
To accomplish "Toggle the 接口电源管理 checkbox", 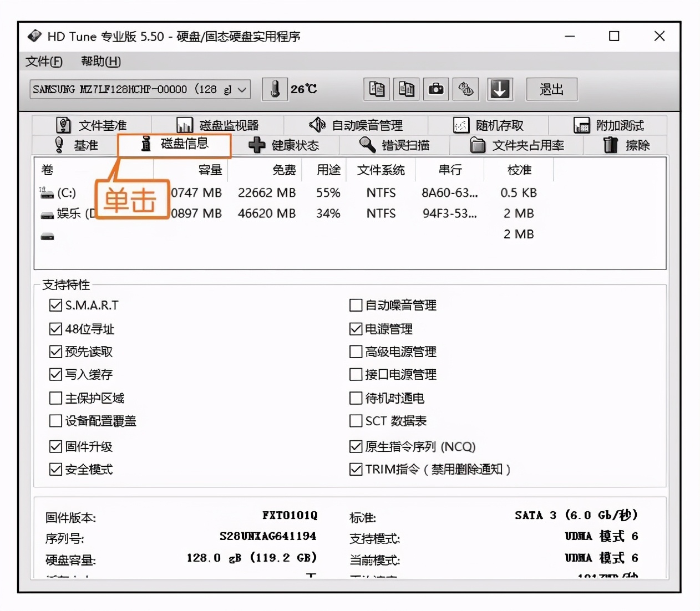I will click(356, 374).
